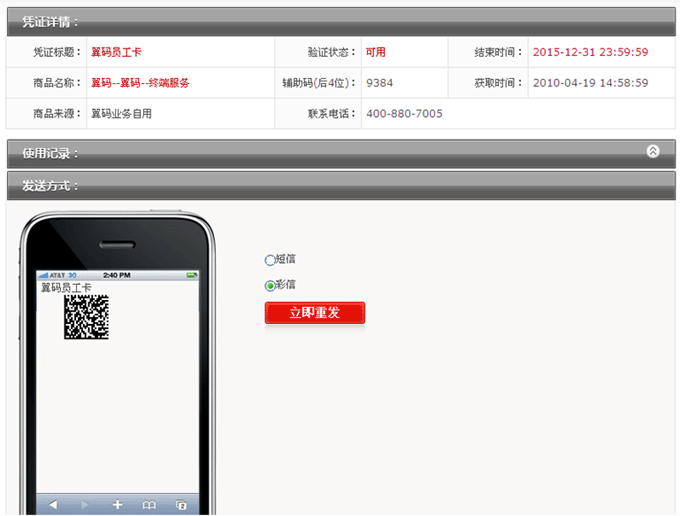Click the battery icon in phone status bar
680x516 pixels.
[x=192, y=275]
